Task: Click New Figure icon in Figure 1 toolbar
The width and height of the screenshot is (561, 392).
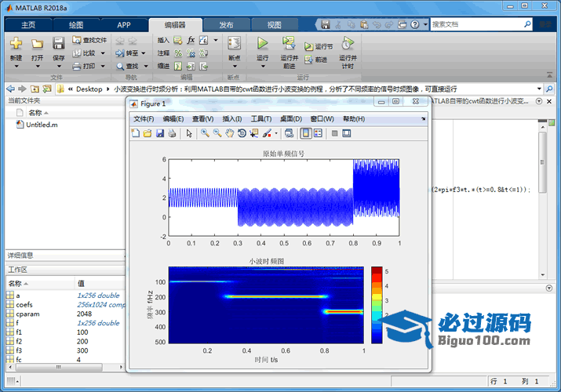Action: click(135, 133)
